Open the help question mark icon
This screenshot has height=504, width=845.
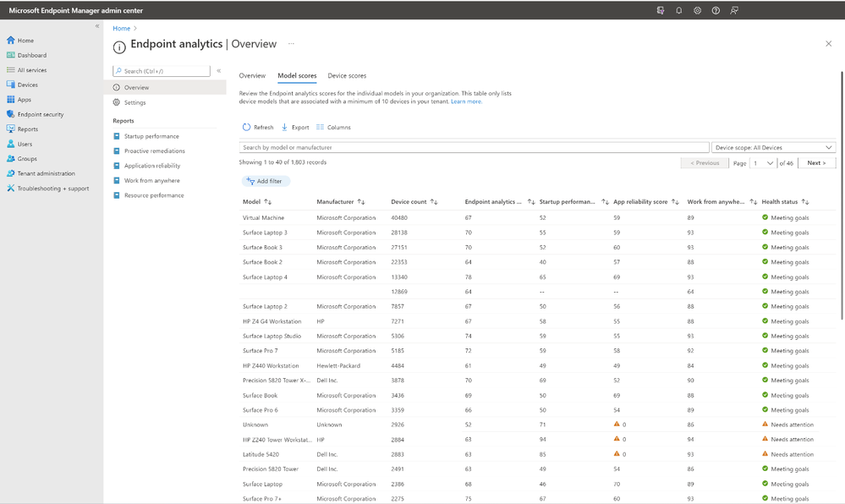click(716, 10)
